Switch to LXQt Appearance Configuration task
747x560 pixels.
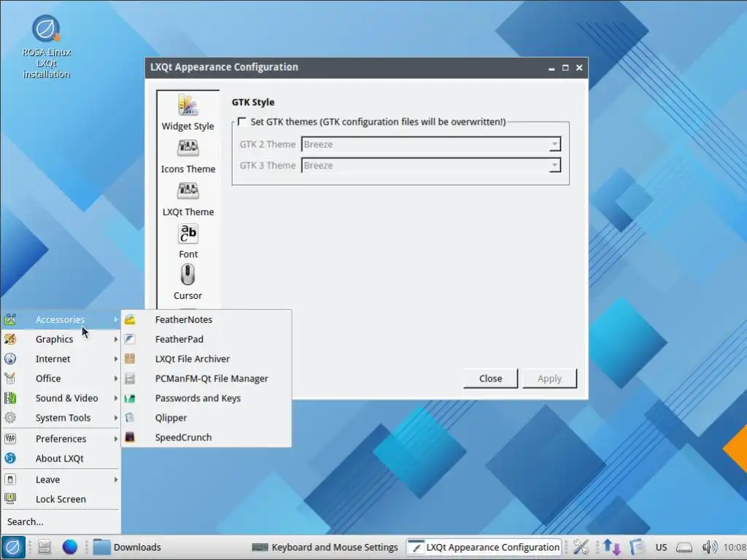(484, 547)
